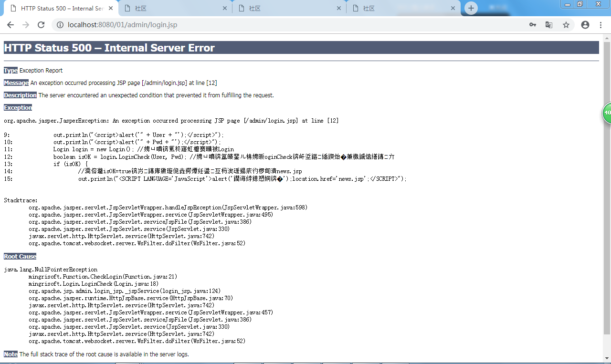Viewport: 611px width, 364px height.
Task: Click the login_jsp._jspService stack line
Action: pyautogui.click(x=125, y=291)
